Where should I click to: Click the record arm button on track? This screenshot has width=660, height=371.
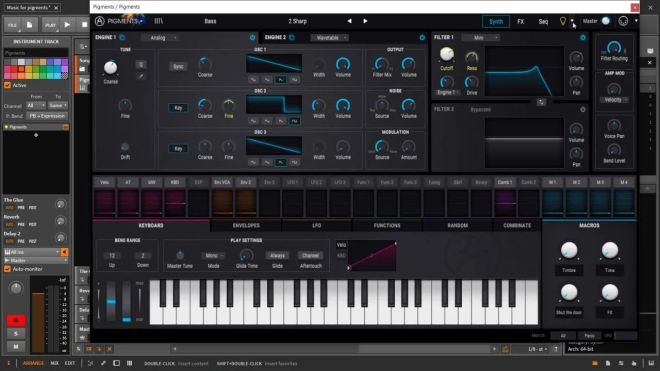click(16, 320)
